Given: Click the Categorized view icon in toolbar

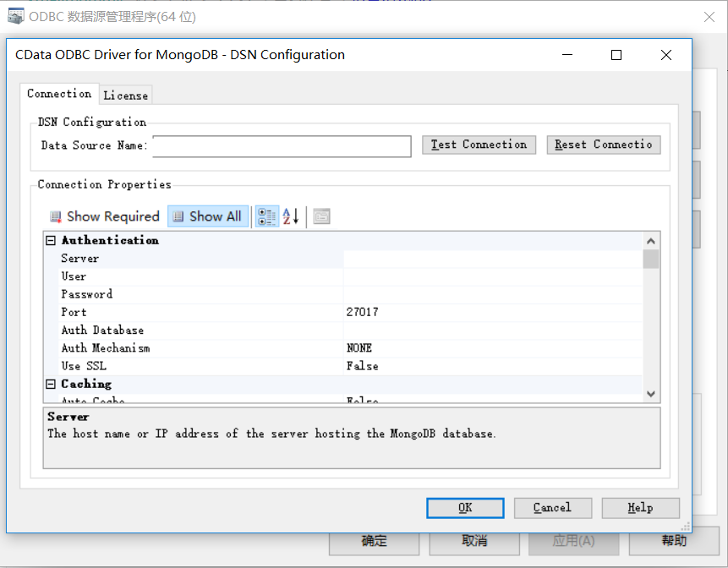Looking at the screenshot, I should pyautogui.click(x=267, y=216).
